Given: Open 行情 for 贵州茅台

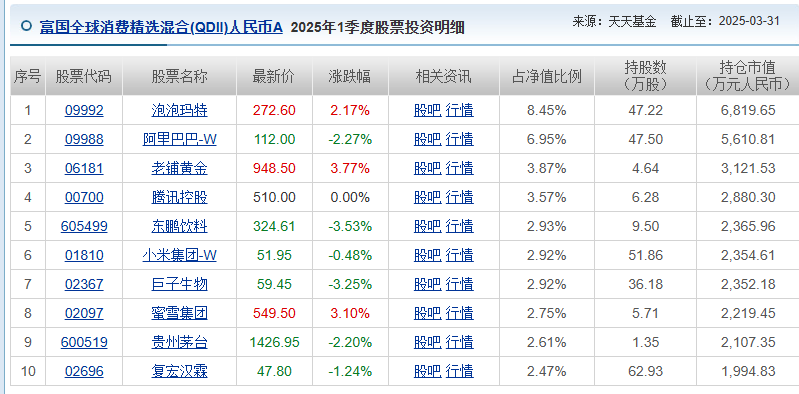Looking at the screenshot, I should tap(459, 342).
